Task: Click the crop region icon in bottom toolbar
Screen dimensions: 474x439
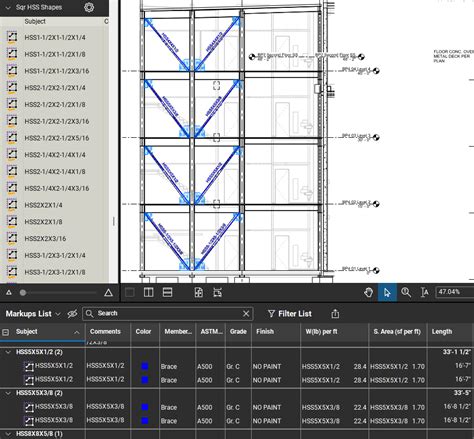Action: (x=217, y=292)
